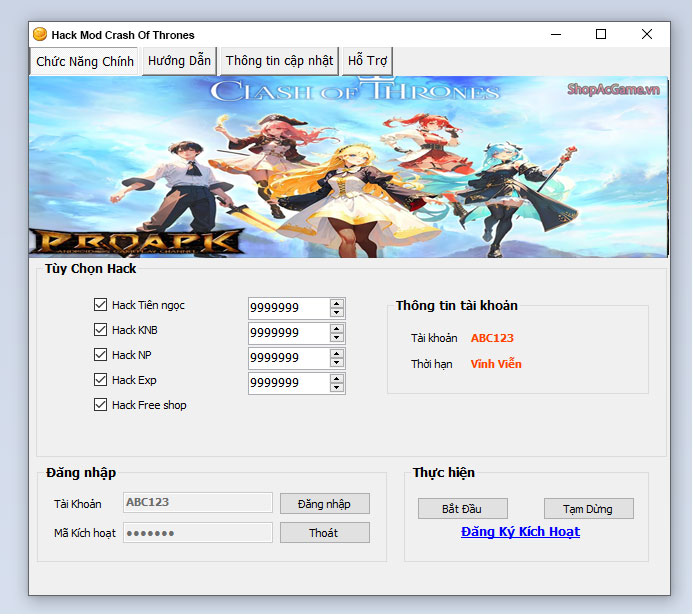Viewport: 693px width, 616px height.
Task: Click the Clash of Thrones banner image
Action: 348,167
